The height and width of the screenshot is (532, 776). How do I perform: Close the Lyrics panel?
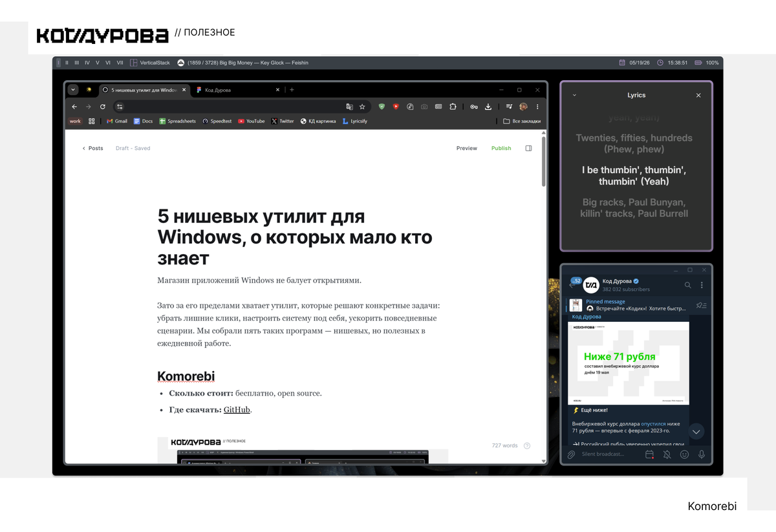coord(698,95)
